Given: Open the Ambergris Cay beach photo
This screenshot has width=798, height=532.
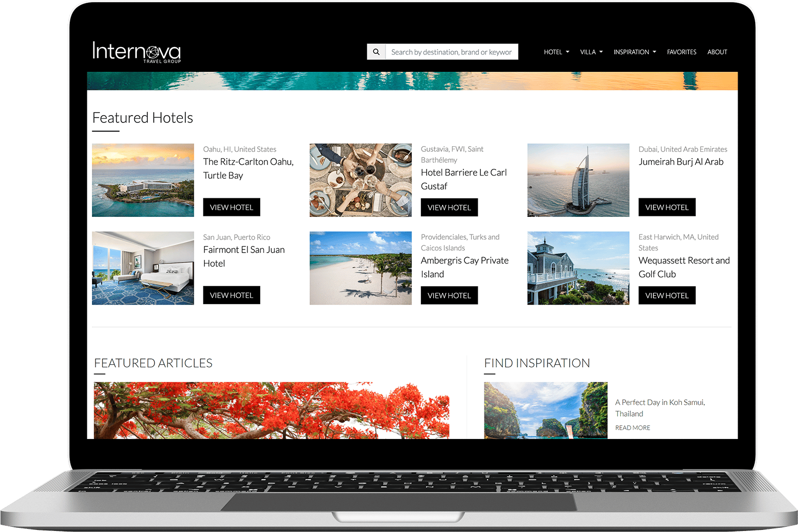Looking at the screenshot, I should coord(361,268).
